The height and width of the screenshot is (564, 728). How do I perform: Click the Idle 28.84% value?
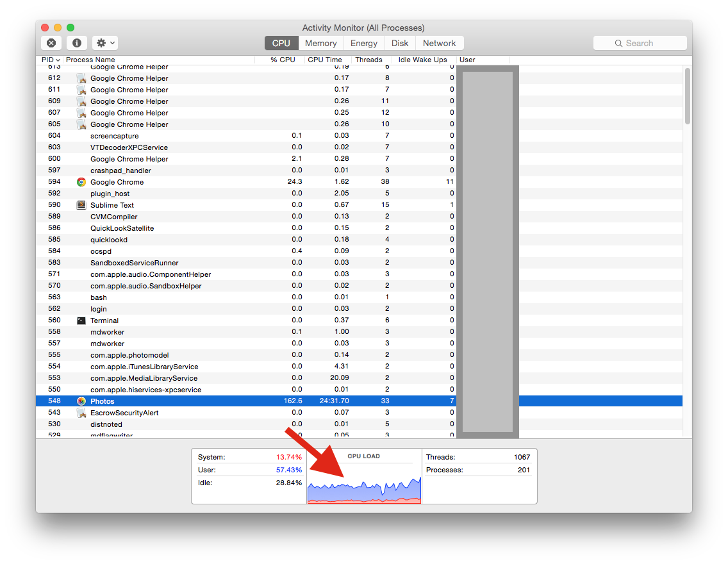point(289,483)
